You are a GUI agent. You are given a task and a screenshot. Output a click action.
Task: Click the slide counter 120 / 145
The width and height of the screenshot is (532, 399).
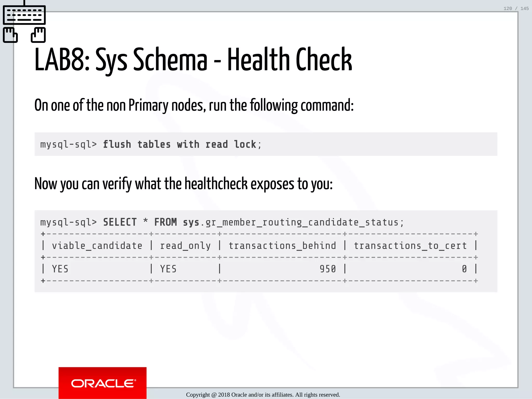point(516,9)
